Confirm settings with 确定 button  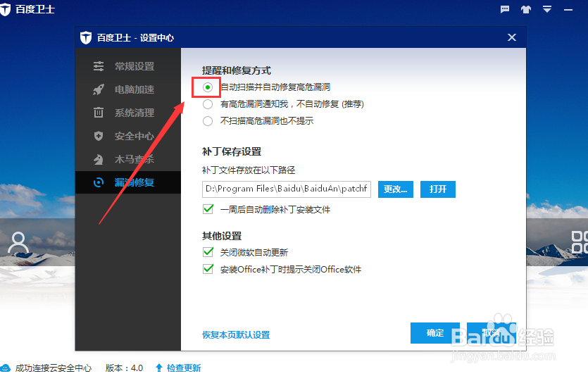point(435,333)
